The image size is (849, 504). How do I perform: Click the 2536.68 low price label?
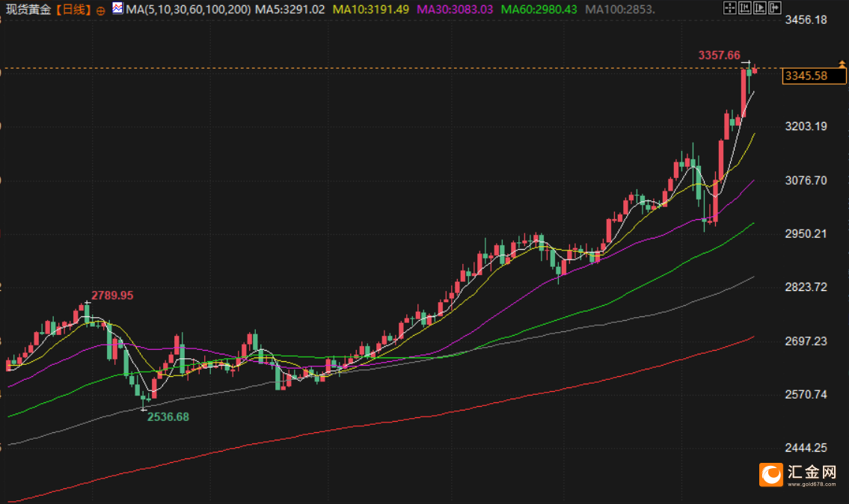coord(168,417)
